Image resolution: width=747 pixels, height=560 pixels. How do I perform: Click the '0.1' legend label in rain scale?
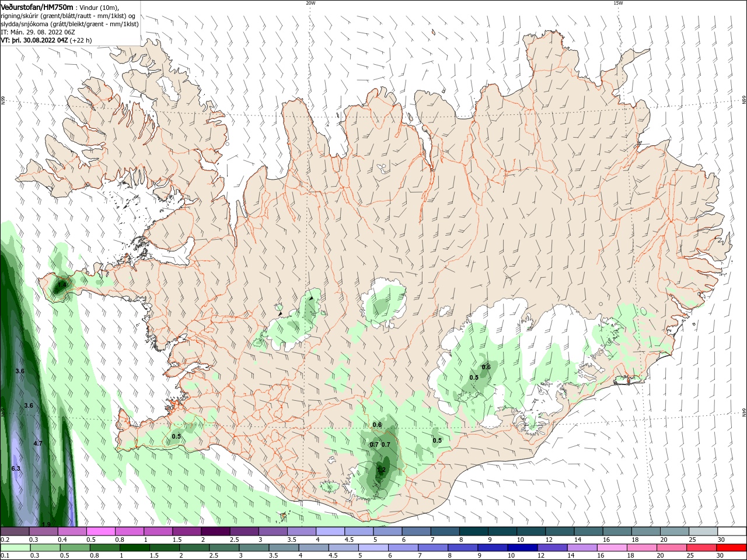[x=5, y=556]
